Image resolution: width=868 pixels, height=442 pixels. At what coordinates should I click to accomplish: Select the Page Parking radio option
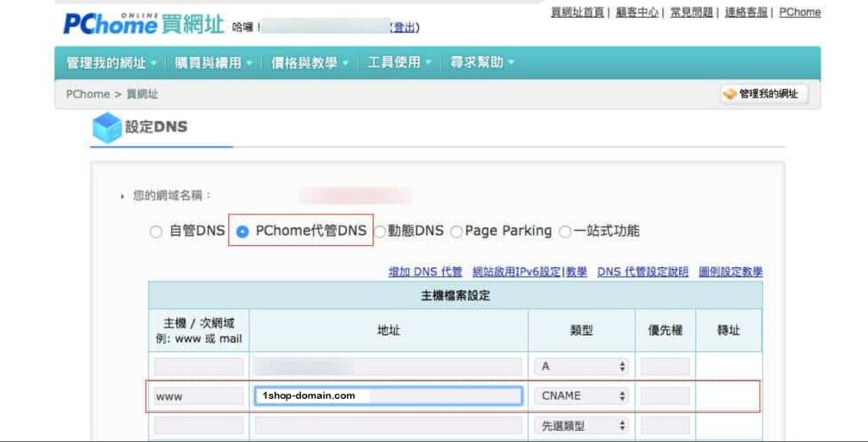click(x=457, y=232)
